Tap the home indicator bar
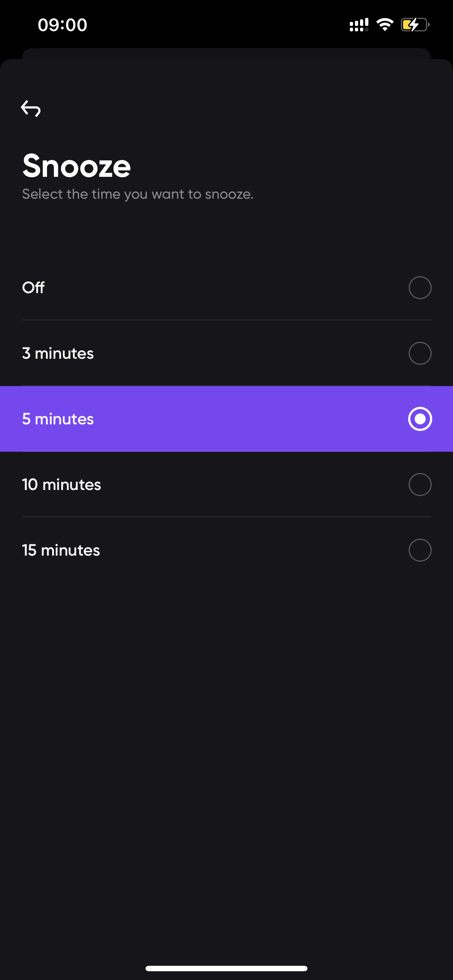The height and width of the screenshot is (980, 453). [x=226, y=968]
